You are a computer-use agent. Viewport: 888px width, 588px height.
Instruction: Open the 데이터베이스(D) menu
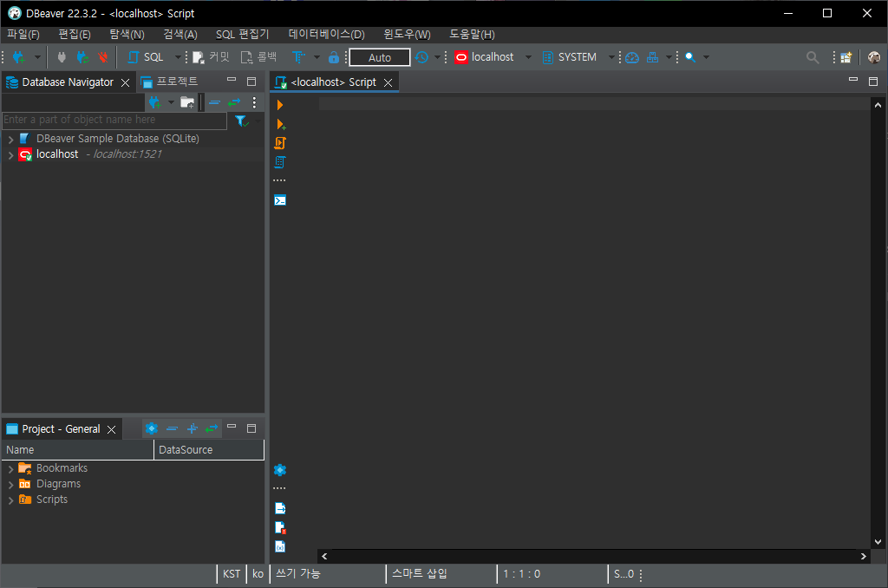(x=326, y=35)
